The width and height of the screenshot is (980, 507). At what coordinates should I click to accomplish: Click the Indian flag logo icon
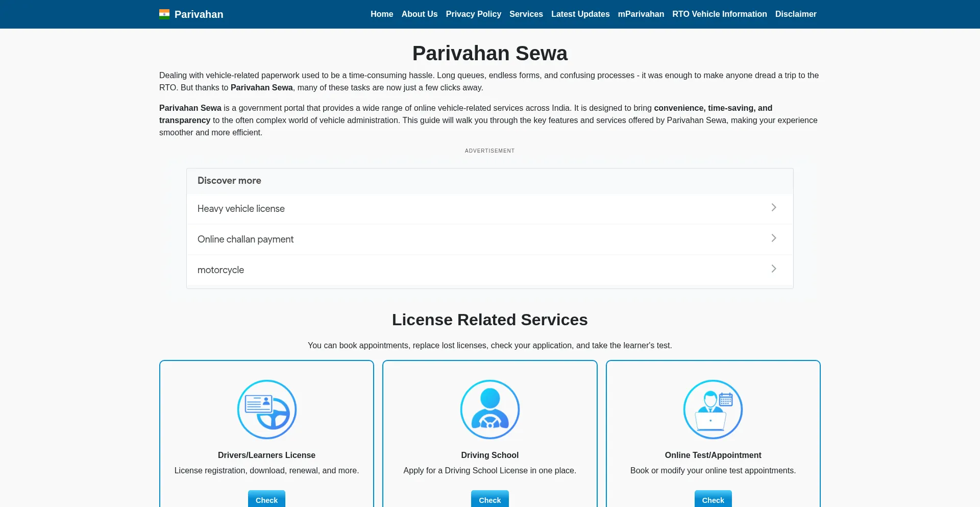[x=164, y=14]
